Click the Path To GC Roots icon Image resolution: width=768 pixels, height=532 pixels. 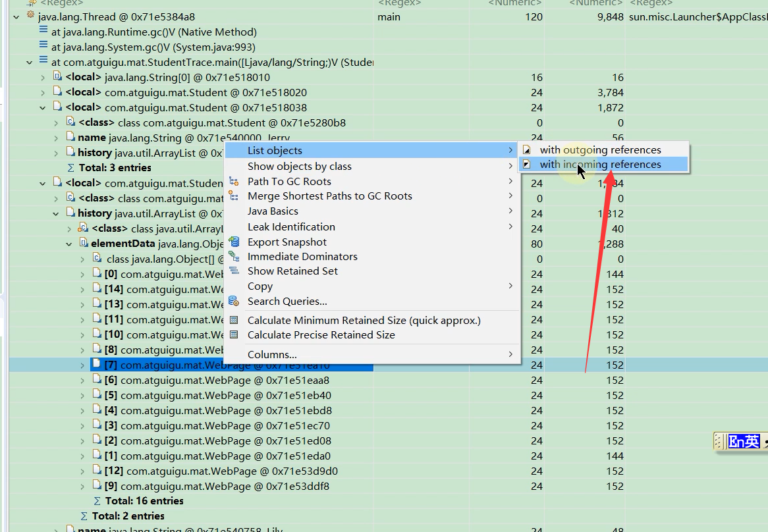234,182
